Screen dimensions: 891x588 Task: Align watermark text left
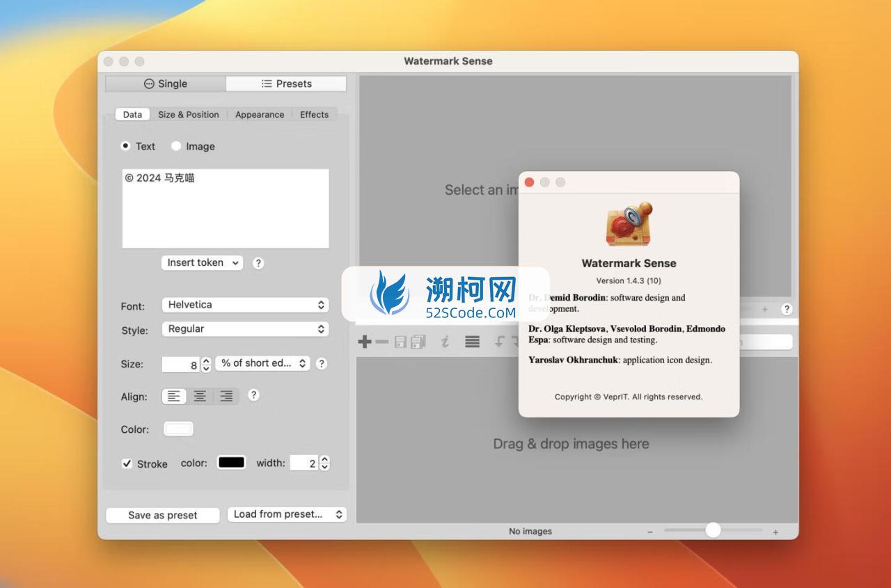[174, 396]
